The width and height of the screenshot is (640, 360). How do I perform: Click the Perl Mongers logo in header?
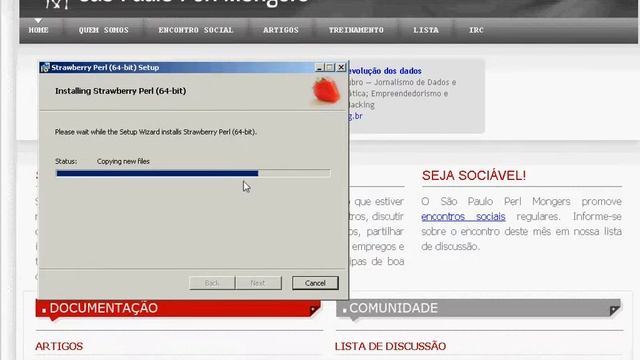tap(56, 4)
